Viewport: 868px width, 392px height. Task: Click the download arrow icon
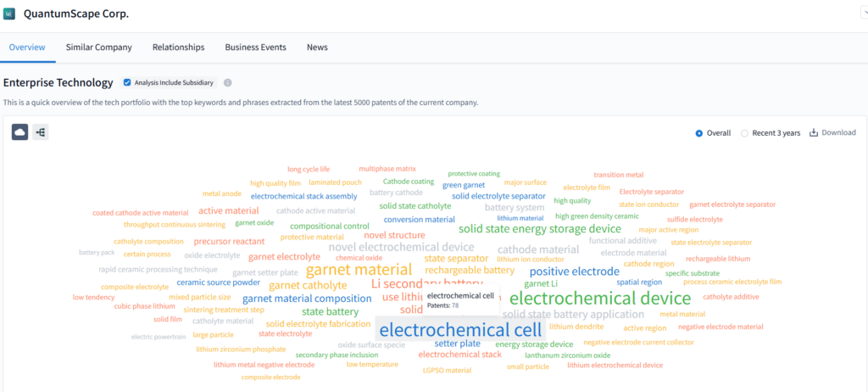pyautogui.click(x=814, y=132)
